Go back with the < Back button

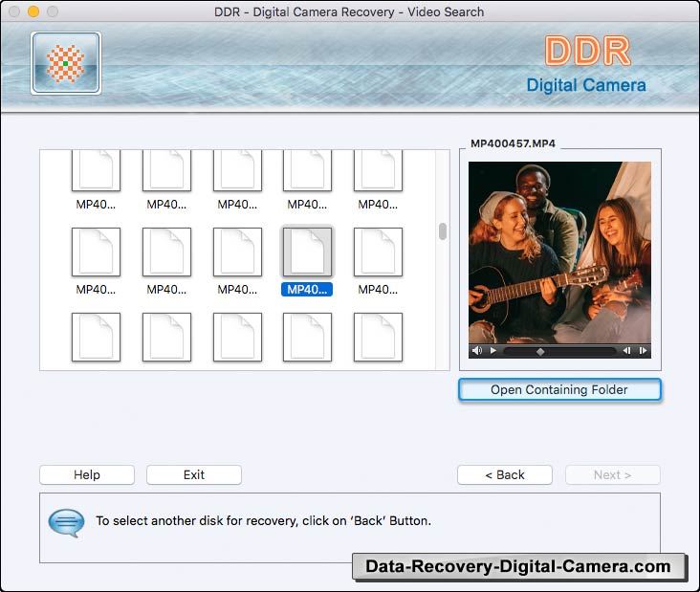[505, 474]
